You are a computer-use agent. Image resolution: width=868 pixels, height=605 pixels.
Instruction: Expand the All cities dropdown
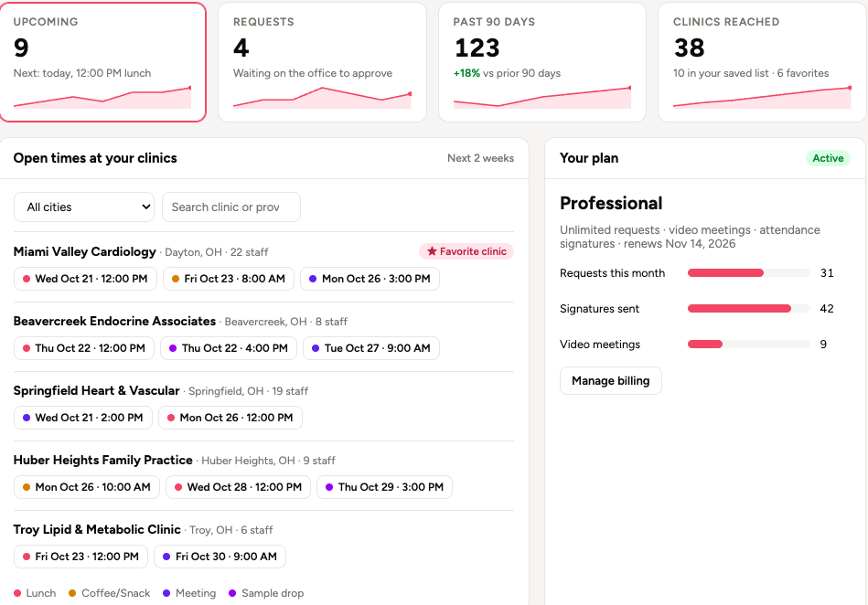[x=84, y=207]
